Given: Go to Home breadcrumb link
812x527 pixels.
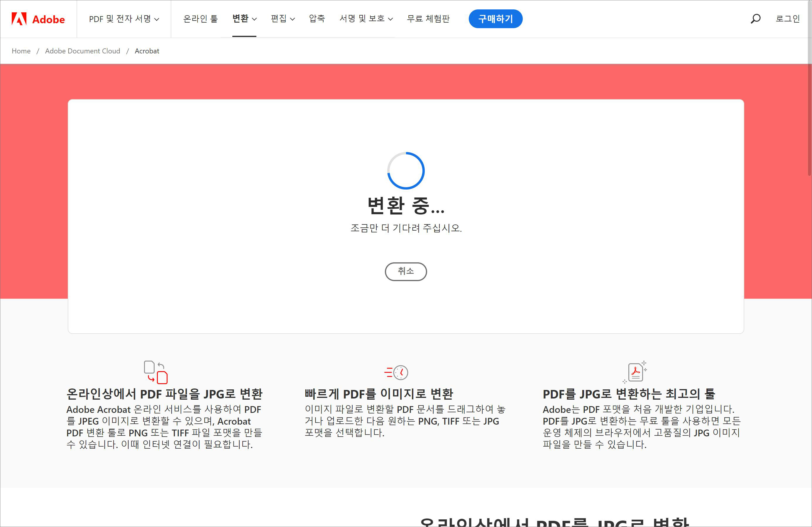Looking at the screenshot, I should 21,51.
